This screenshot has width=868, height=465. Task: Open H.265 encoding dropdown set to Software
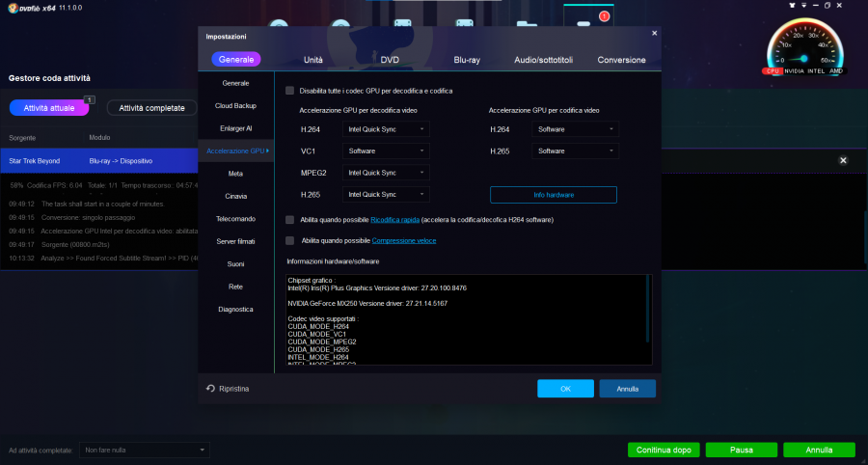(575, 150)
